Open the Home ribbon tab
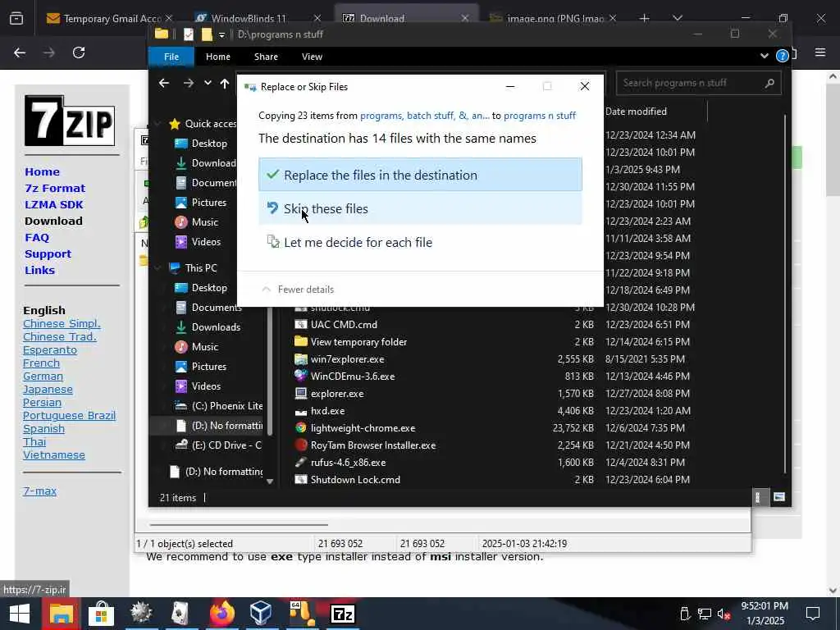This screenshot has height=630, width=840. coord(218,57)
